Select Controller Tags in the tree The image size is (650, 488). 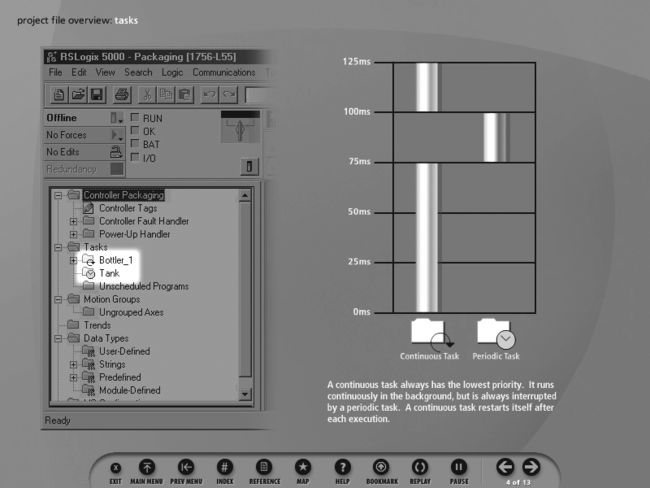click(x=128, y=208)
